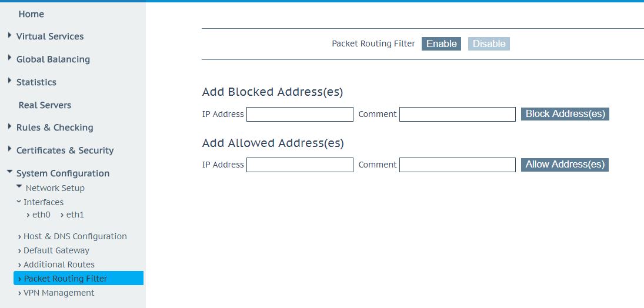Collapse the Network Setup arrow
The height and width of the screenshot is (308, 644).
(19, 188)
